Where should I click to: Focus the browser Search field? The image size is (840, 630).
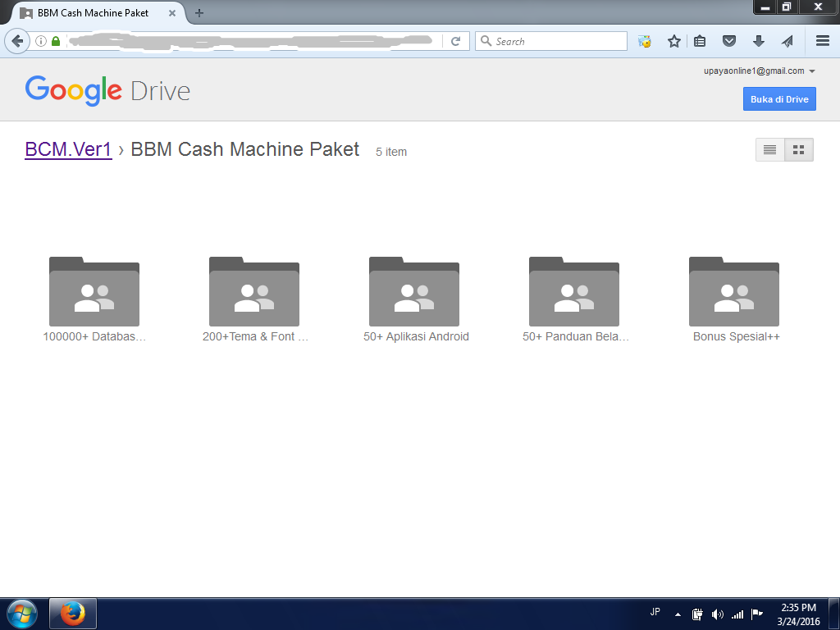click(x=551, y=41)
